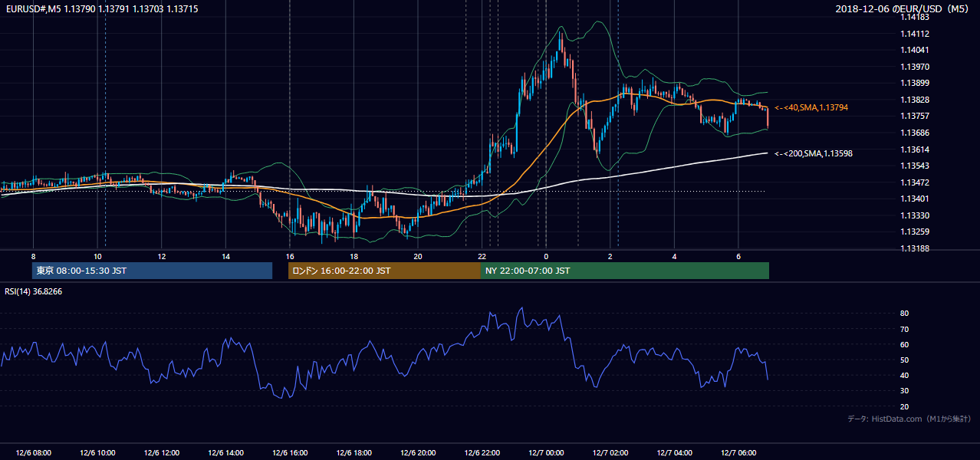
Task: Click the RSI 50 level label
Action: [x=905, y=360]
